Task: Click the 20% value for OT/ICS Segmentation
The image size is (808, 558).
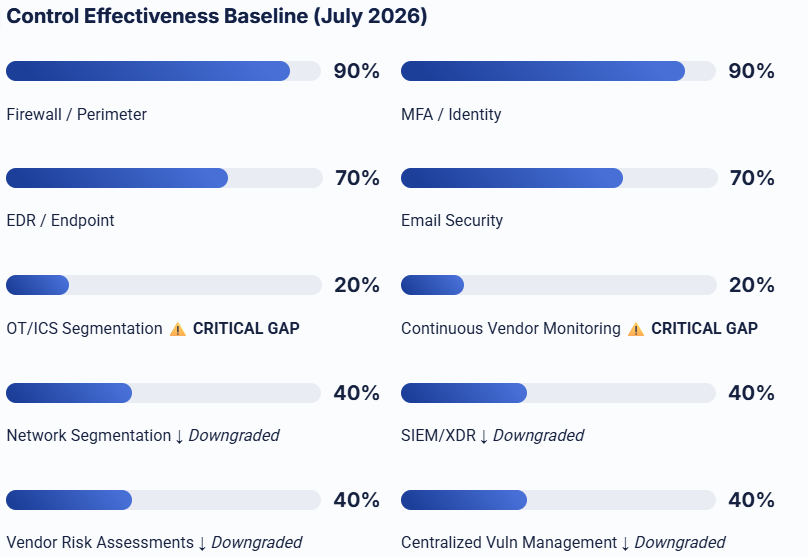Action: [357, 285]
